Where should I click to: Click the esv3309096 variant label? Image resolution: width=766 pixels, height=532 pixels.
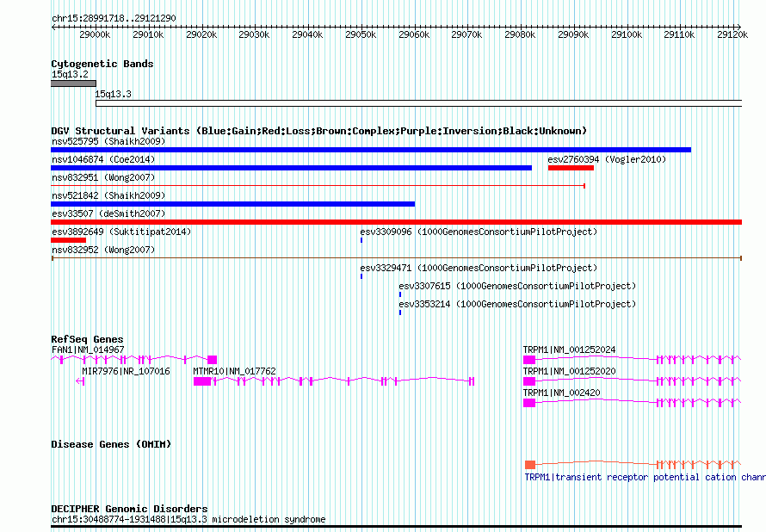[479, 232]
